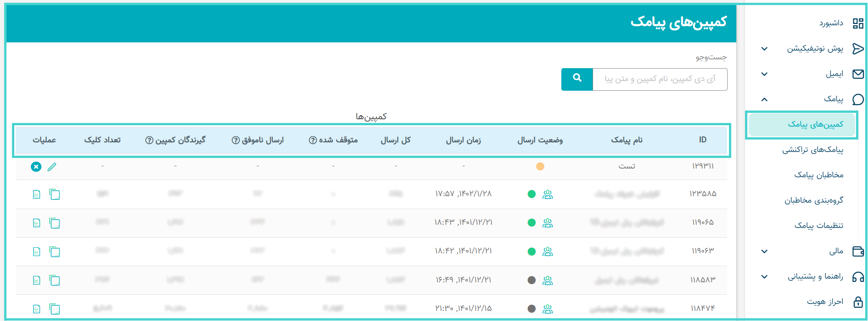
Task: Click send time ۱۶:۴۹ ,۱۴۰۱/۱۲/۲۱
Action: tap(463, 280)
